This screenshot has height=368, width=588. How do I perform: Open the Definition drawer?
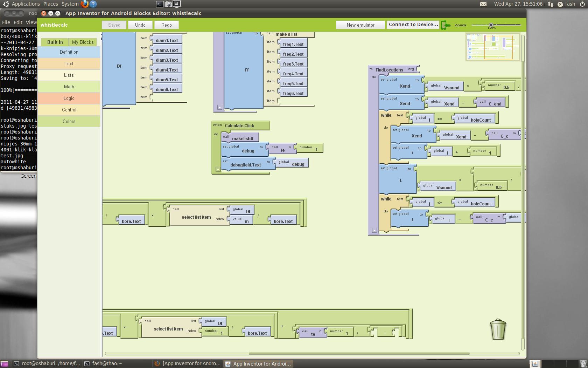click(69, 52)
